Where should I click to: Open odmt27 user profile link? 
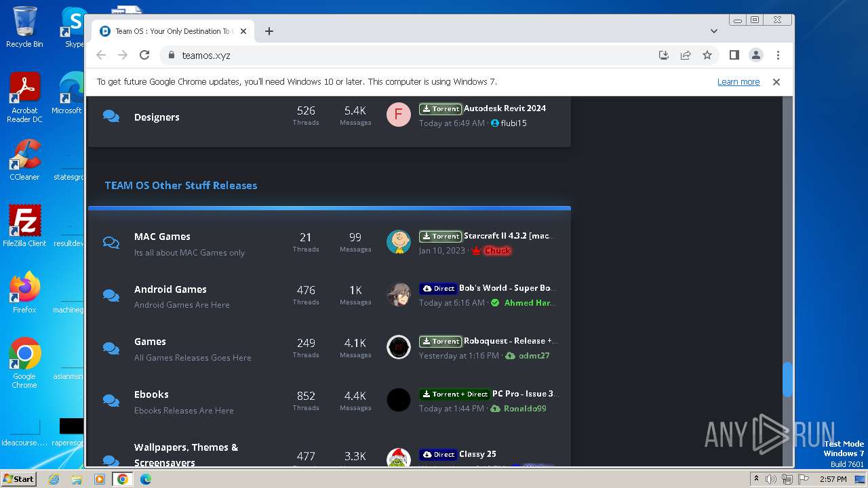534,356
